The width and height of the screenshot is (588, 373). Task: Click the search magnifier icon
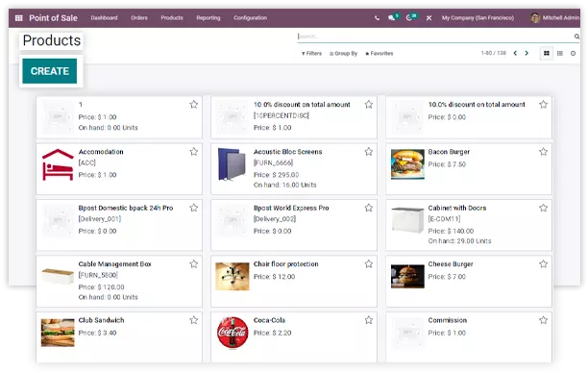click(x=576, y=37)
